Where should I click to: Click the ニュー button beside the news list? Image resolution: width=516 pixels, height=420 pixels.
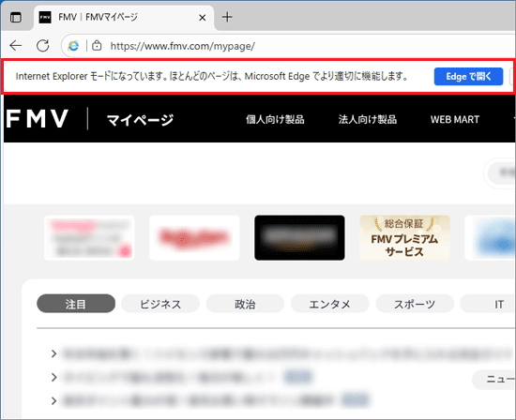click(494, 380)
